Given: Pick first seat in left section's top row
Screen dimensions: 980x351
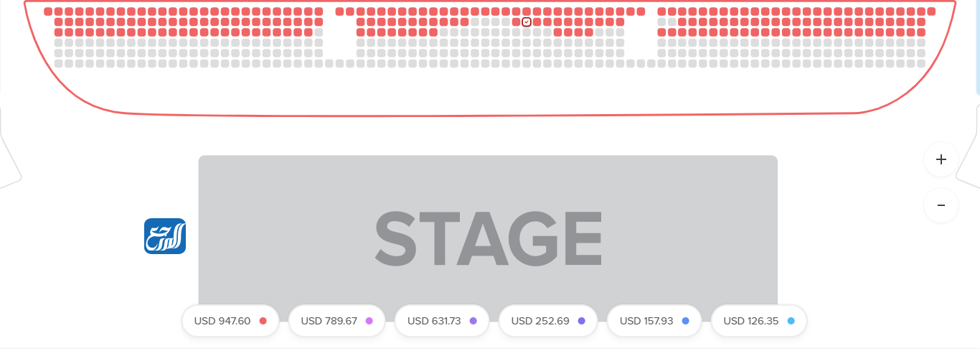Looking at the screenshot, I should [48, 11].
